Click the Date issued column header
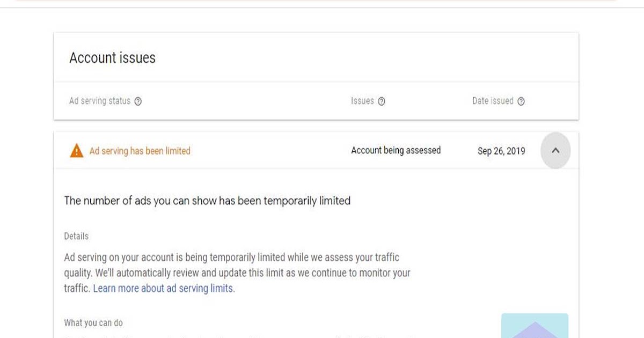 coord(492,100)
